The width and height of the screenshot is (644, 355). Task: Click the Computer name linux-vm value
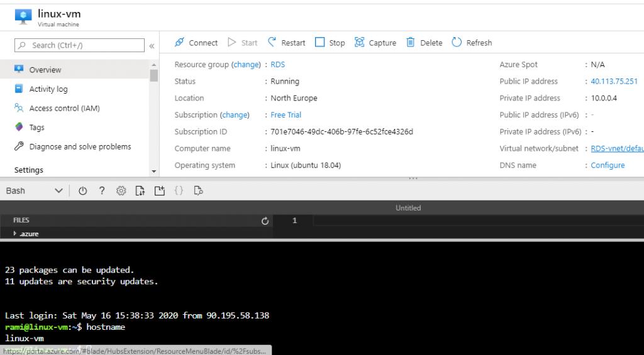[x=285, y=148]
